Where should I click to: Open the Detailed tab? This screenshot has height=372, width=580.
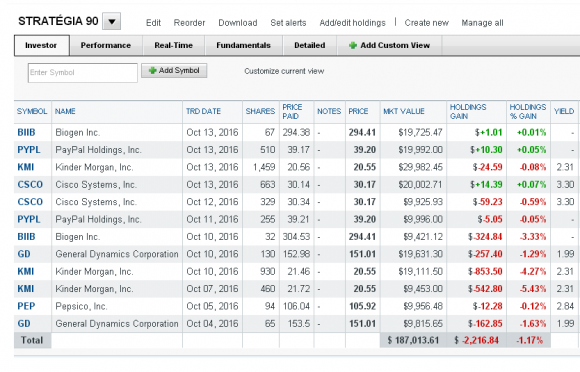click(310, 45)
